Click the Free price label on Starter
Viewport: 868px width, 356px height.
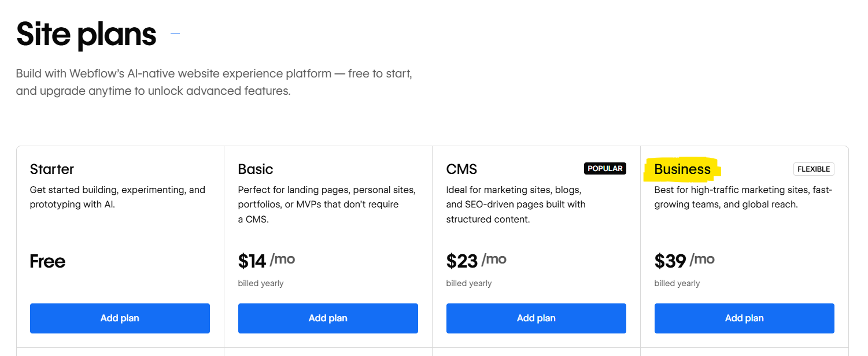[x=47, y=261]
